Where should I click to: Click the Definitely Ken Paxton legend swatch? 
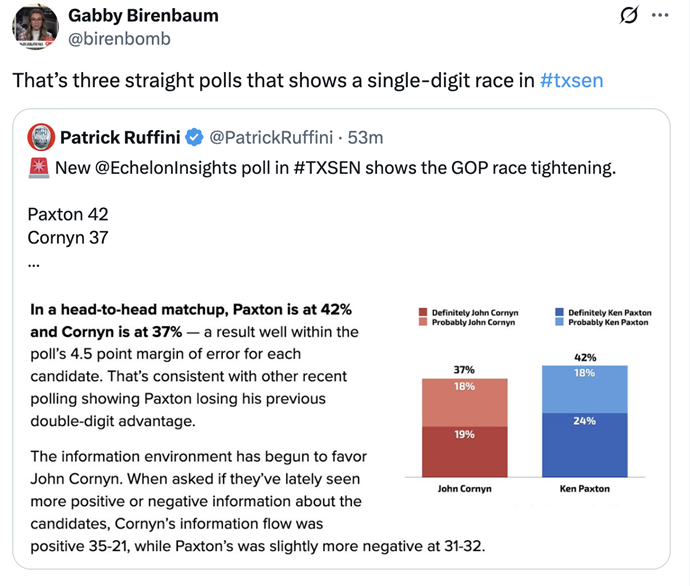[x=560, y=313]
